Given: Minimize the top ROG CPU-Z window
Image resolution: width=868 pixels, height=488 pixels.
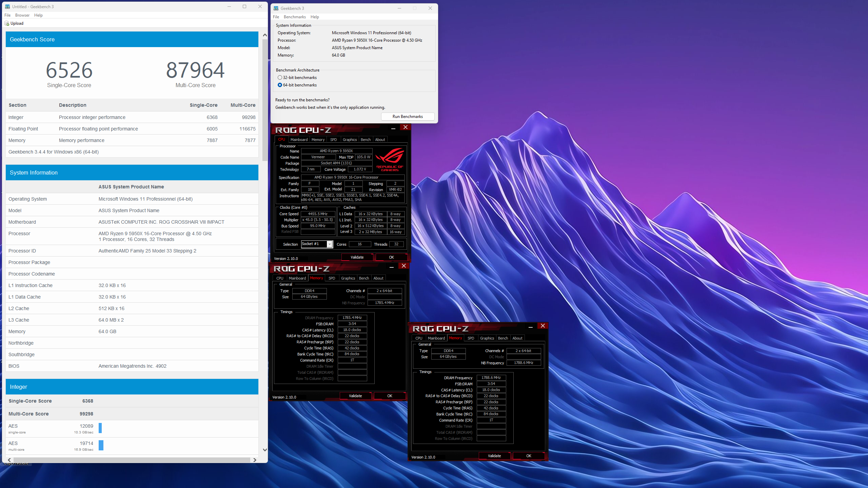Looking at the screenshot, I should point(393,128).
